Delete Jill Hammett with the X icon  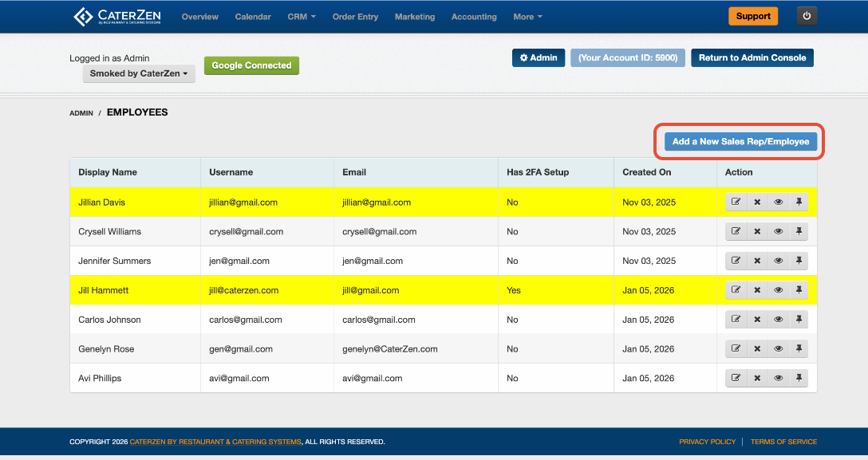tap(757, 289)
